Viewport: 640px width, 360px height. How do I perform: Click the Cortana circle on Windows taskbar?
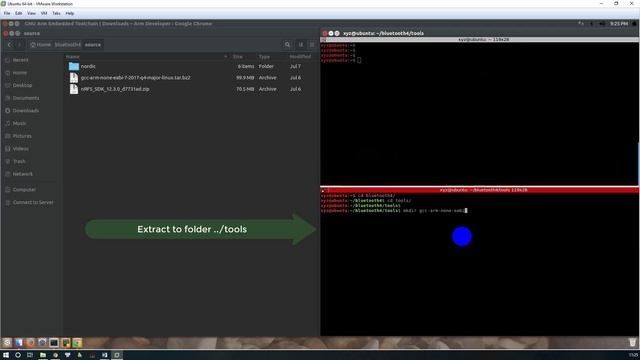tap(18, 355)
